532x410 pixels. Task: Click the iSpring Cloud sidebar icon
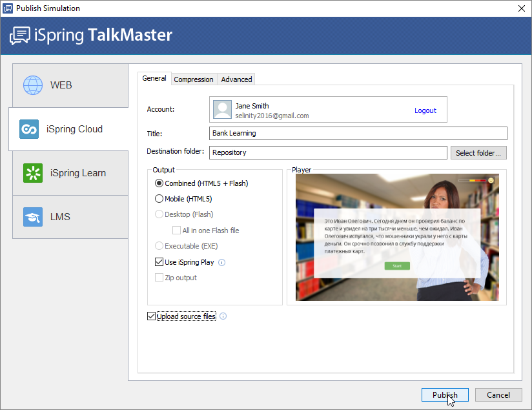click(28, 129)
